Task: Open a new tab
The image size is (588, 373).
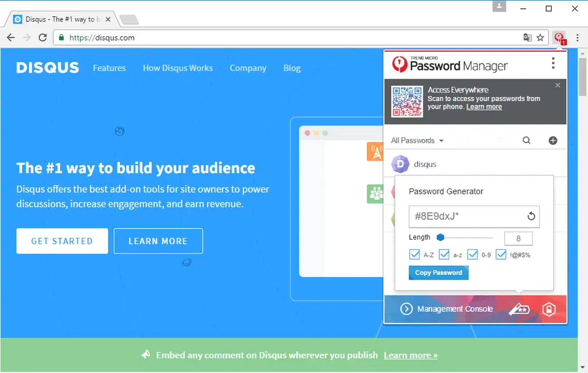Action: [x=129, y=19]
